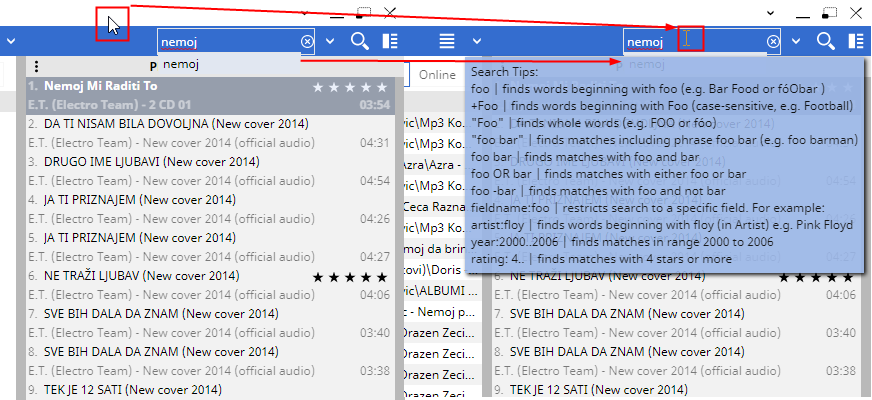Toggle the panel layout icon in right window
Image resolution: width=872 pixels, height=400 pixels.
coord(857,41)
